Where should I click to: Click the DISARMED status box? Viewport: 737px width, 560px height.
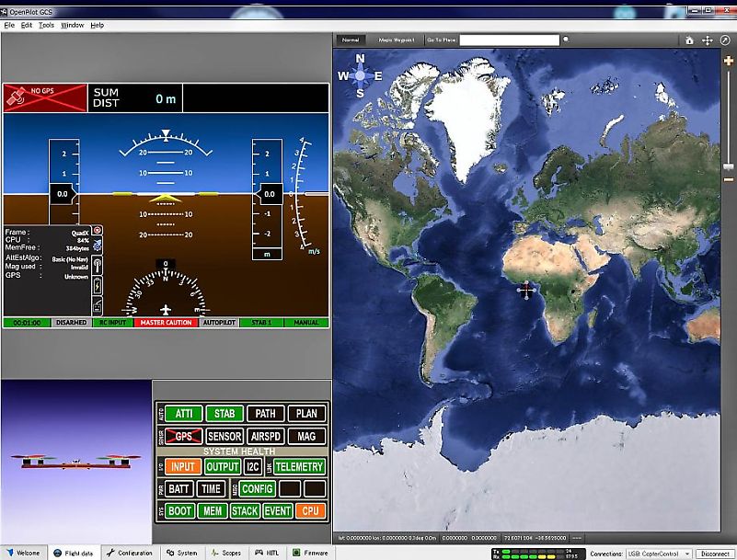point(71,323)
